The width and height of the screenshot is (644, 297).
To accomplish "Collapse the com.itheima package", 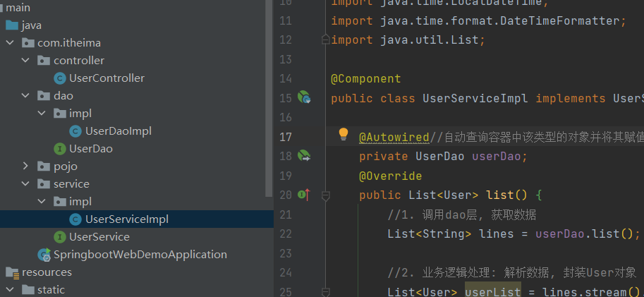I will [10, 43].
